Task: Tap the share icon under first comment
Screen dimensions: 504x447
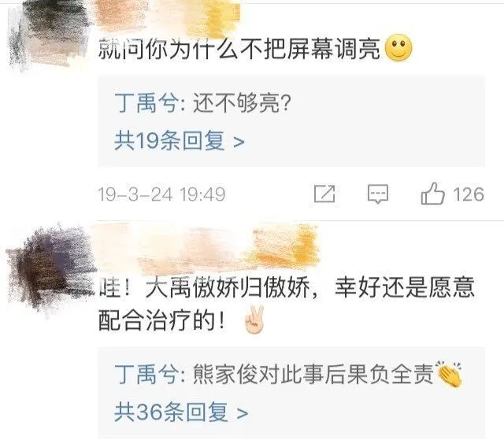Action: click(x=324, y=194)
